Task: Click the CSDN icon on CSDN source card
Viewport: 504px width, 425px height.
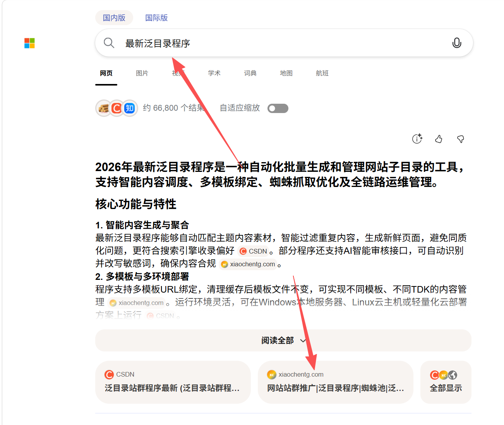Action: pyautogui.click(x=109, y=374)
